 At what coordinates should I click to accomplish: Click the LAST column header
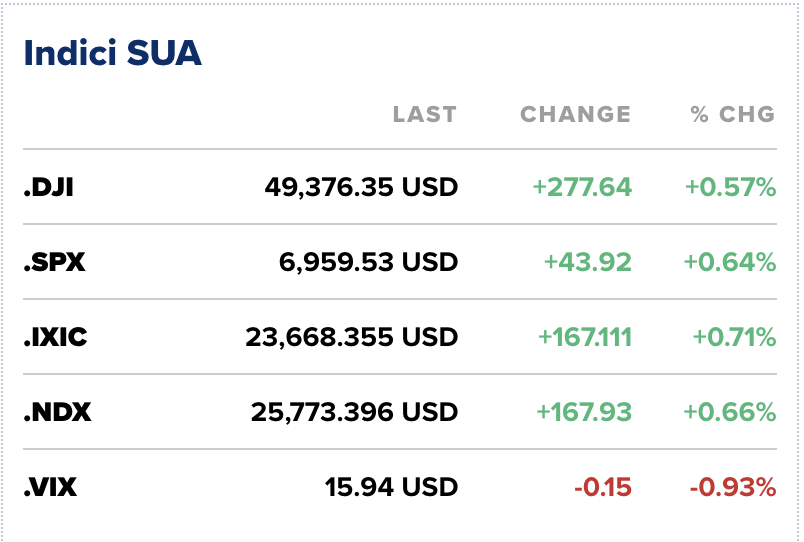424,114
